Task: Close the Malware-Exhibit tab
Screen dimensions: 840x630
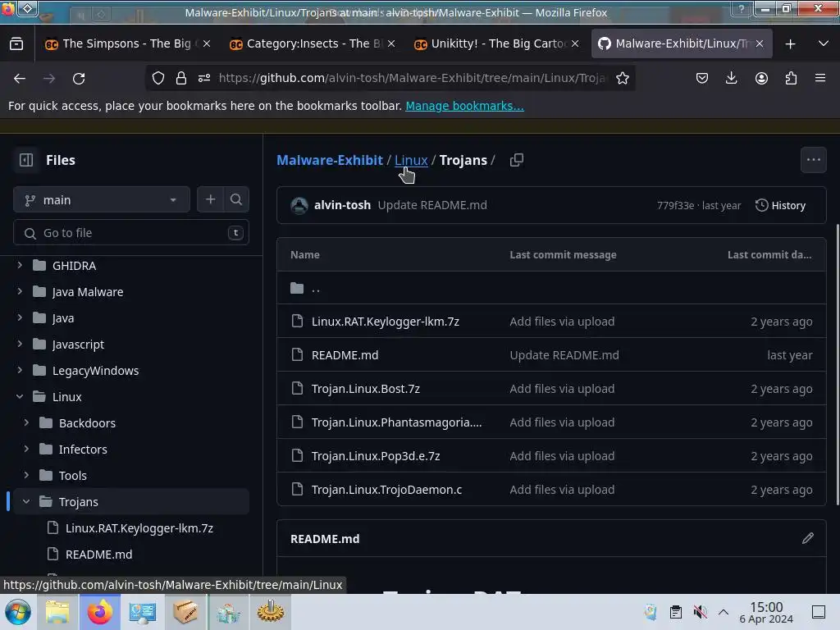Action: [759, 44]
